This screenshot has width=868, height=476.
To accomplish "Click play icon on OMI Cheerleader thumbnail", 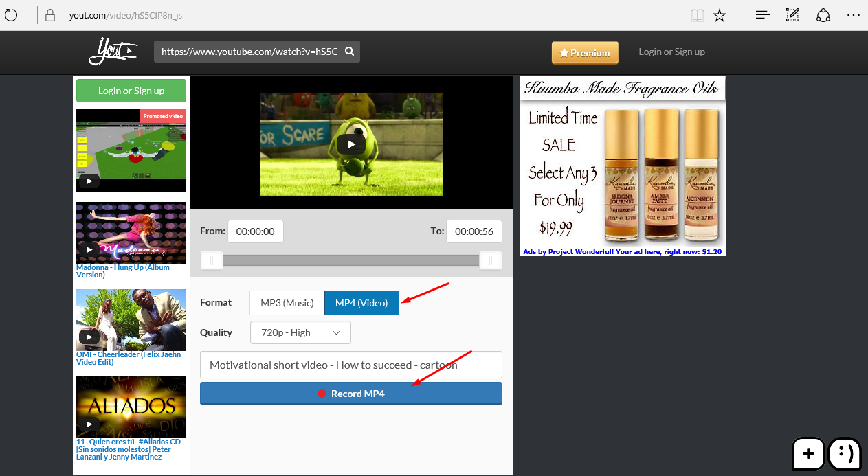I will click(x=89, y=337).
